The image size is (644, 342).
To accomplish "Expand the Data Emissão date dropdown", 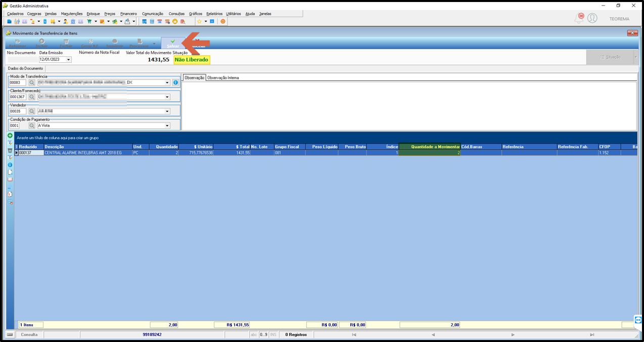I will pyautogui.click(x=69, y=60).
